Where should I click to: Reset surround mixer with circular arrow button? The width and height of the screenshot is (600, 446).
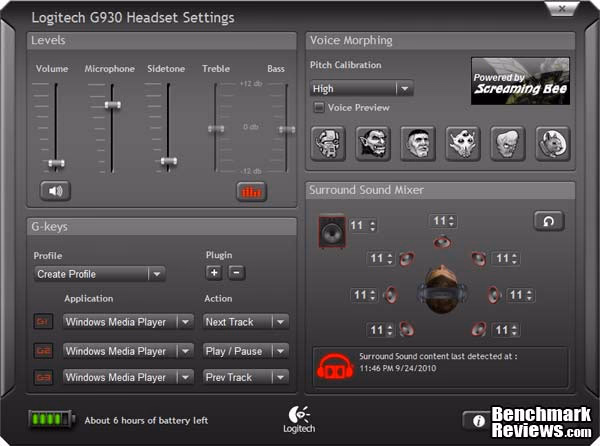549,221
